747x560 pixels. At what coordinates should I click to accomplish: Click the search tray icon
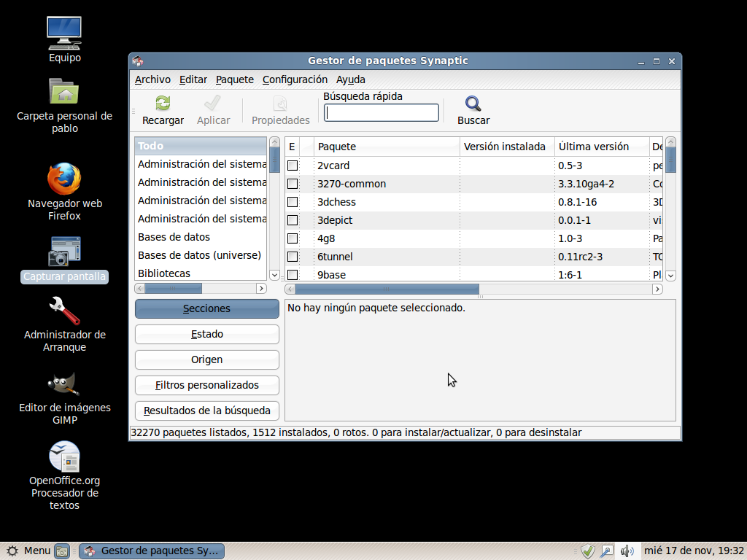[607, 551]
